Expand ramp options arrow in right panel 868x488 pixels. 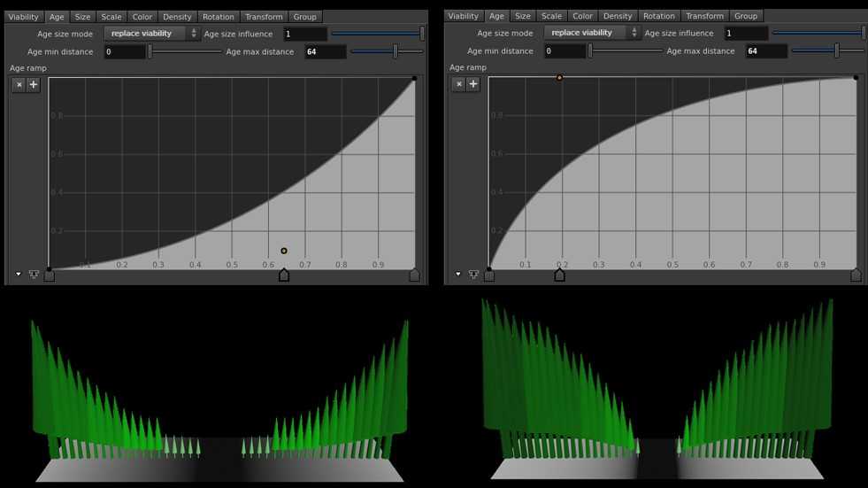pyautogui.click(x=457, y=275)
